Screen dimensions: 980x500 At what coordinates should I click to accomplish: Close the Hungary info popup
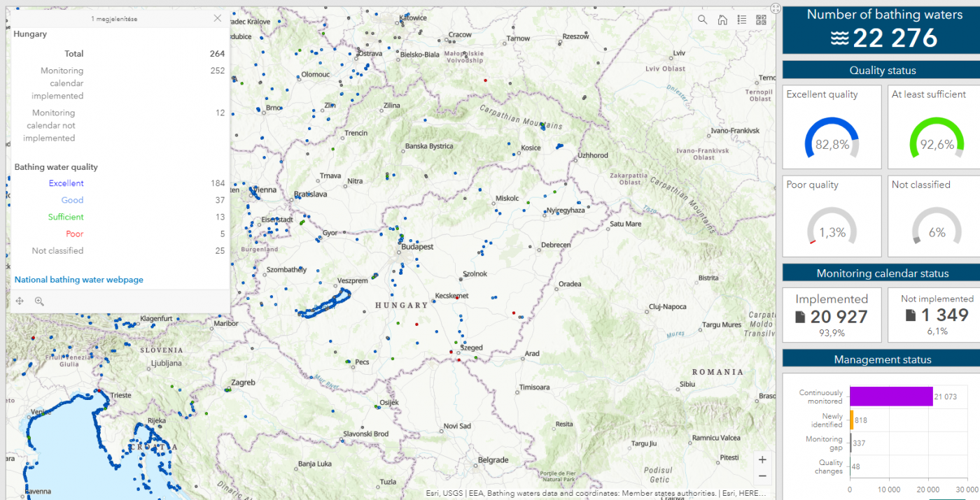[x=218, y=19]
